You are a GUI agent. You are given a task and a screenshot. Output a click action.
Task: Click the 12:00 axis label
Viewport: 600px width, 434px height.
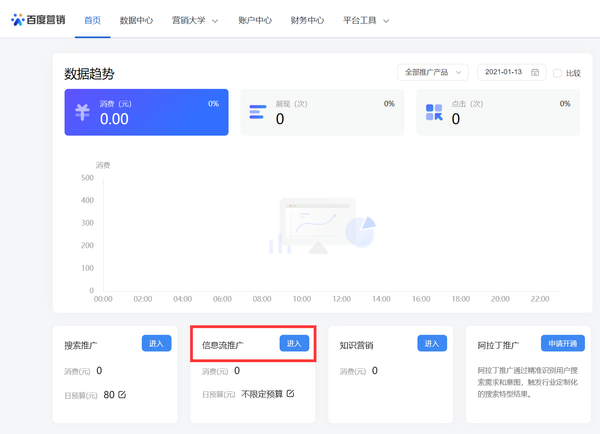(341, 299)
